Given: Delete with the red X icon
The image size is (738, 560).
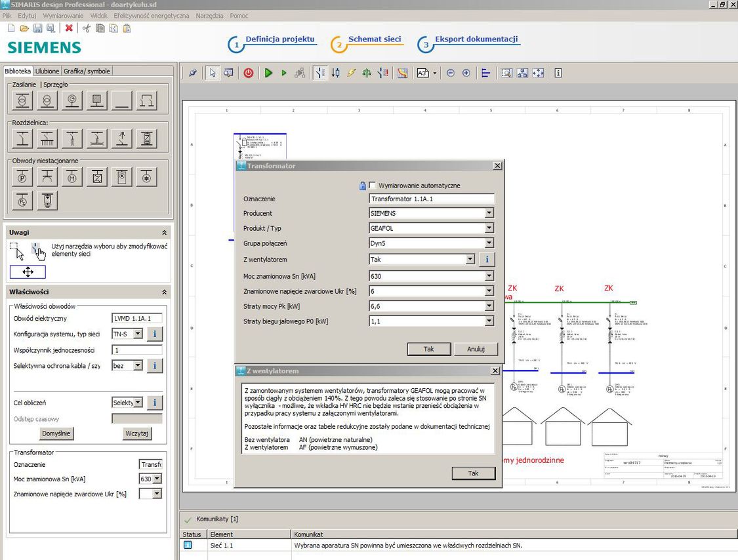Looking at the screenshot, I should coord(69,28).
